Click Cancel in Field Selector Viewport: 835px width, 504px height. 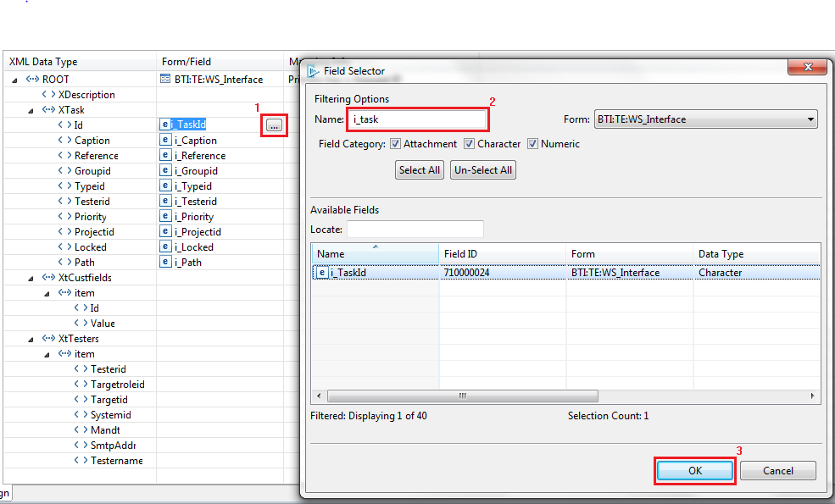coord(778,470)
